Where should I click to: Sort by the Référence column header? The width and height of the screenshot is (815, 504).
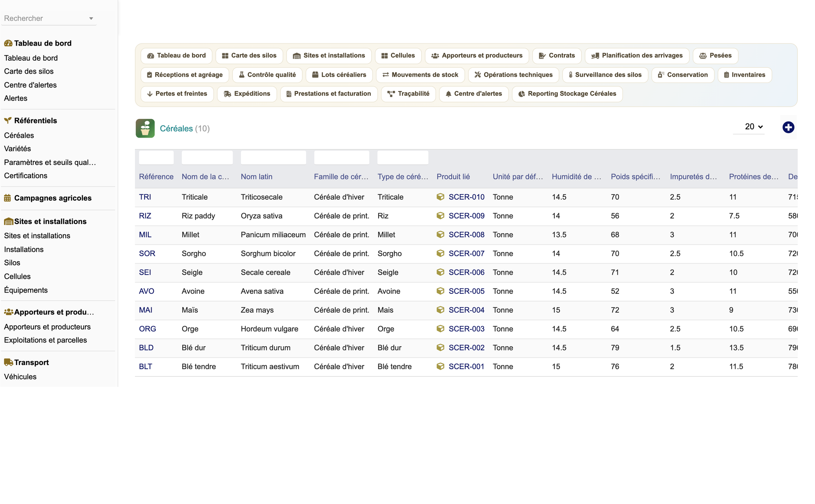tap(156, 177)
